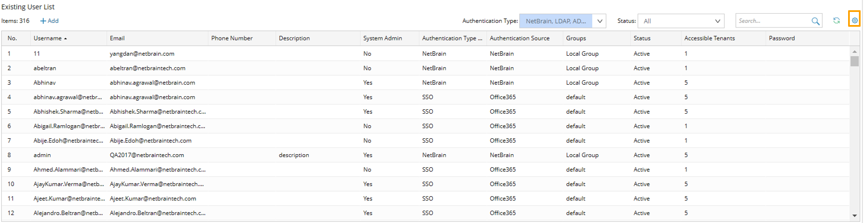Click the plus Add user button
Screen dimensions: 868x223
pyautogui.click(x=49, y=21)
